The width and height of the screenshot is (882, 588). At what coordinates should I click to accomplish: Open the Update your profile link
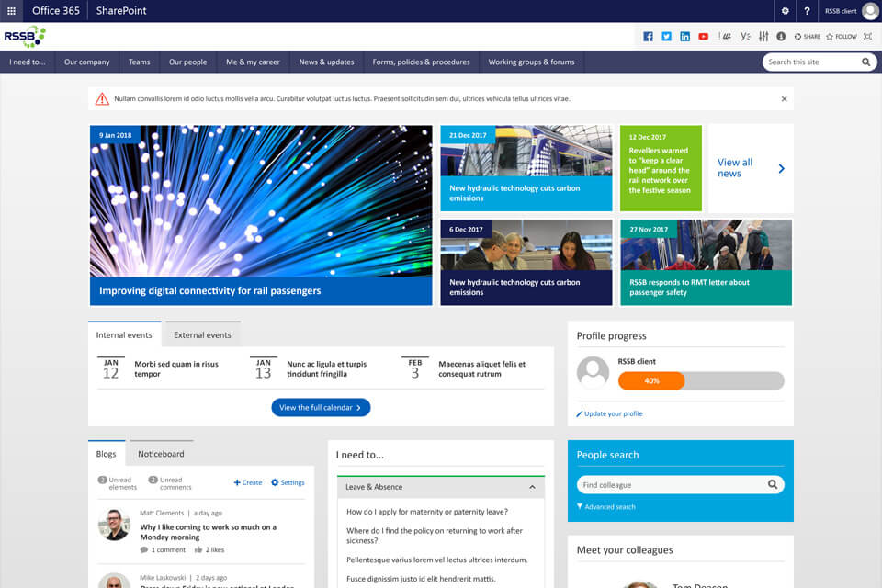point(614,413)
